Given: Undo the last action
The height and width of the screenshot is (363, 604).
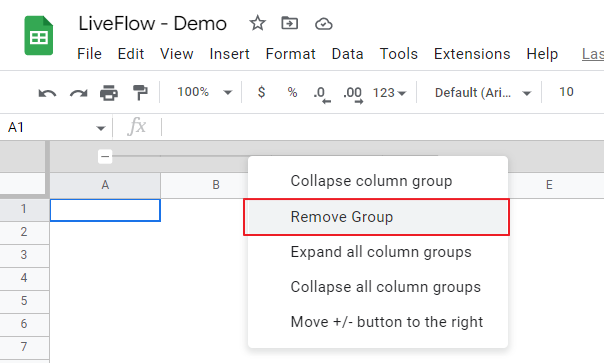Looking at the screenshot, I should pos(47,93).
